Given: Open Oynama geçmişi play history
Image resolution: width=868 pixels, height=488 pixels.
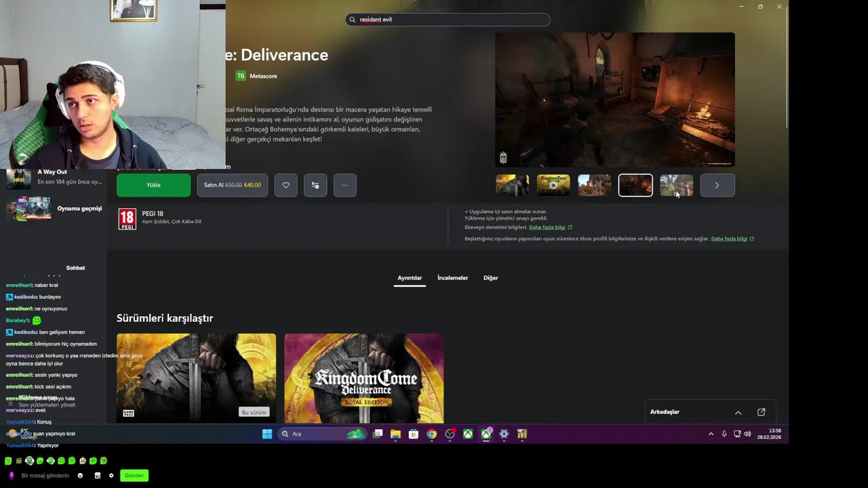Looking at the screenshot, I should coord(54,209).
